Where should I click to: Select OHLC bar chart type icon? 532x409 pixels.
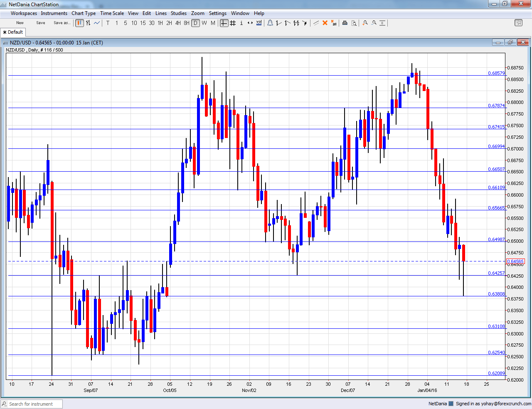tap(88, 23)
